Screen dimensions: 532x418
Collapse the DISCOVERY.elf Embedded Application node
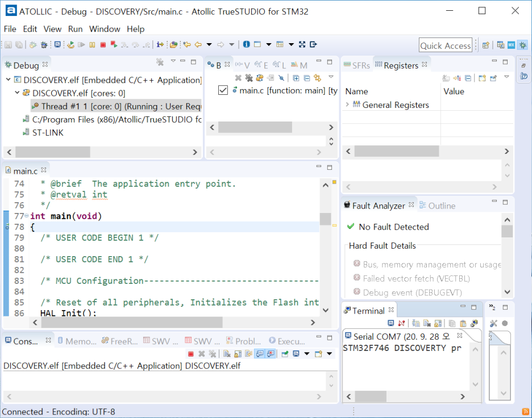8,80
